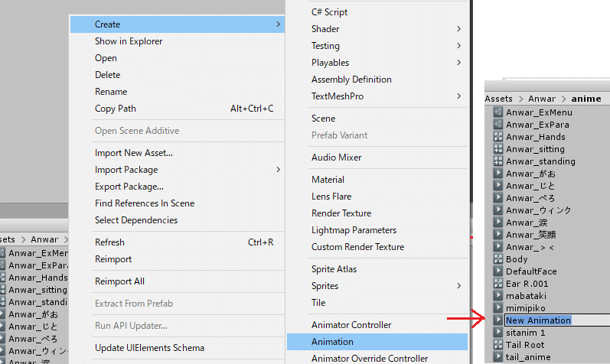Expand the Shader submenu arrow
The width and height of the screenshot is (610, 364).
click(458, 29)
